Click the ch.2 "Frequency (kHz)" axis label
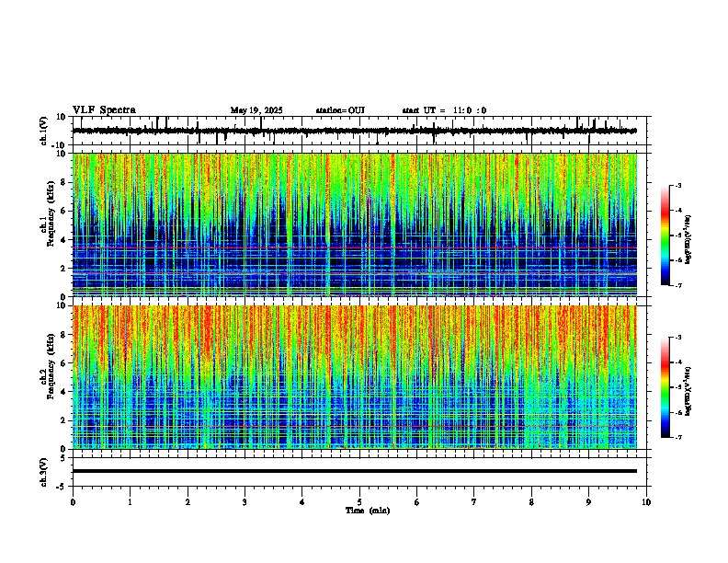Image resolution: width=728 pixels, height=563 pixels. tap(51, 366)
